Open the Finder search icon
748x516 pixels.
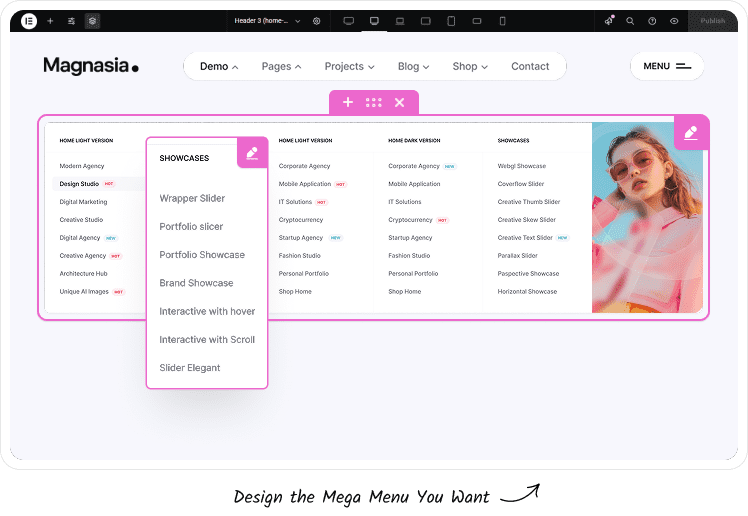coord(630,20)
